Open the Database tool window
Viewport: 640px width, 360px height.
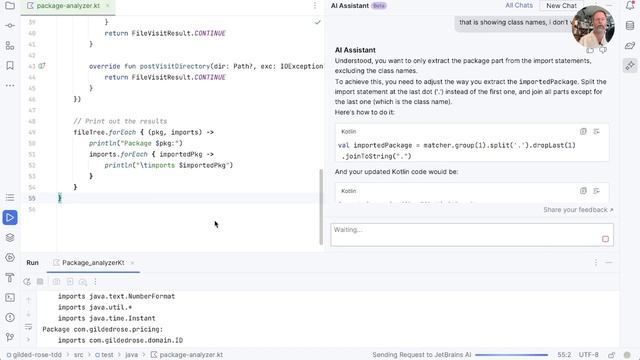(x=630, y=26)
